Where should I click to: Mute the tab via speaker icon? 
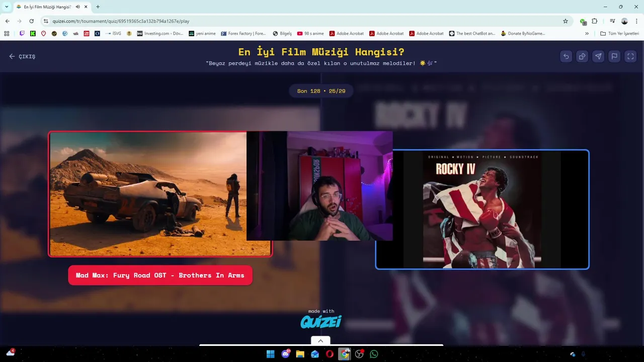point(78,7)
